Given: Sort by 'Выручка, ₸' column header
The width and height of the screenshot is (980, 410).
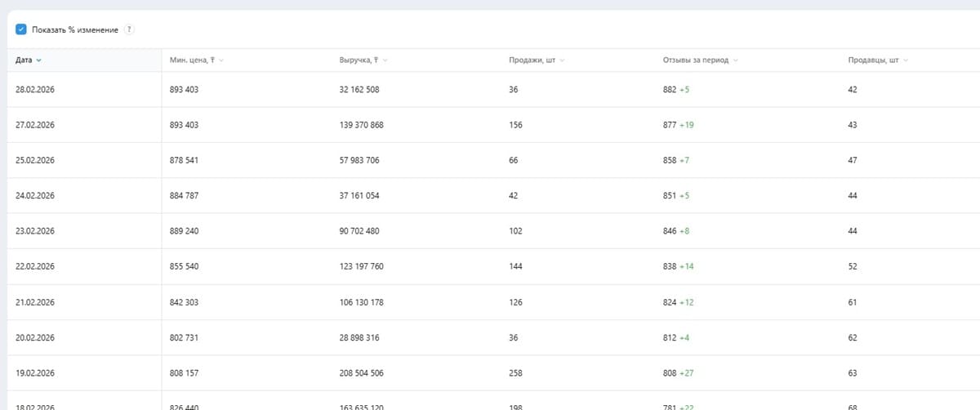Looking at the screenshot, I should coord(363,60).
